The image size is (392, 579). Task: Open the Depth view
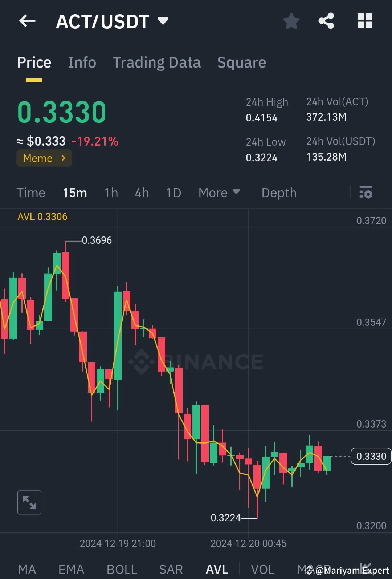(x=279, y=193)
